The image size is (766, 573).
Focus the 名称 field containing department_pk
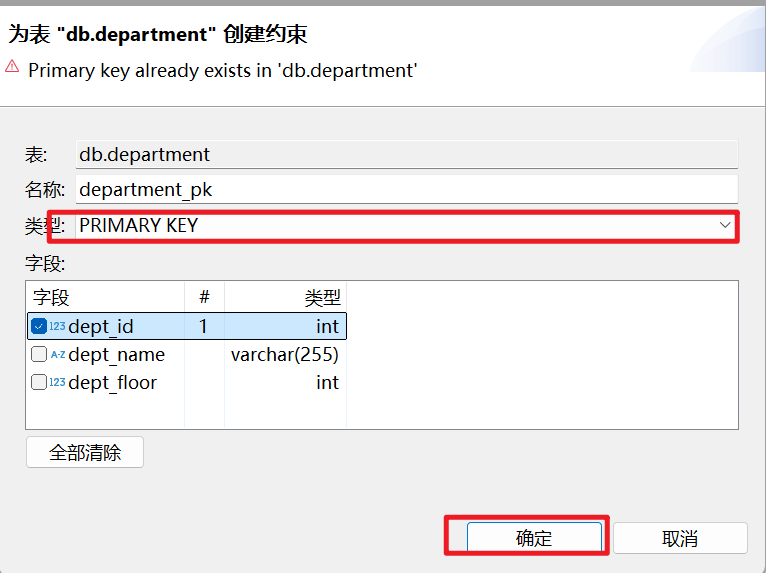[x=406, y=190]
